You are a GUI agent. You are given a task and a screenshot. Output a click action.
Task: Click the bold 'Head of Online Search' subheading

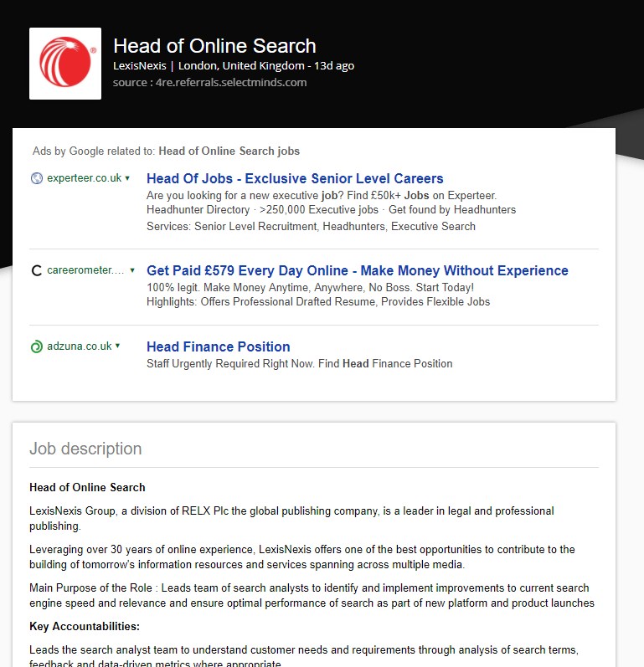pyautogui.click(x=87, y=487)
